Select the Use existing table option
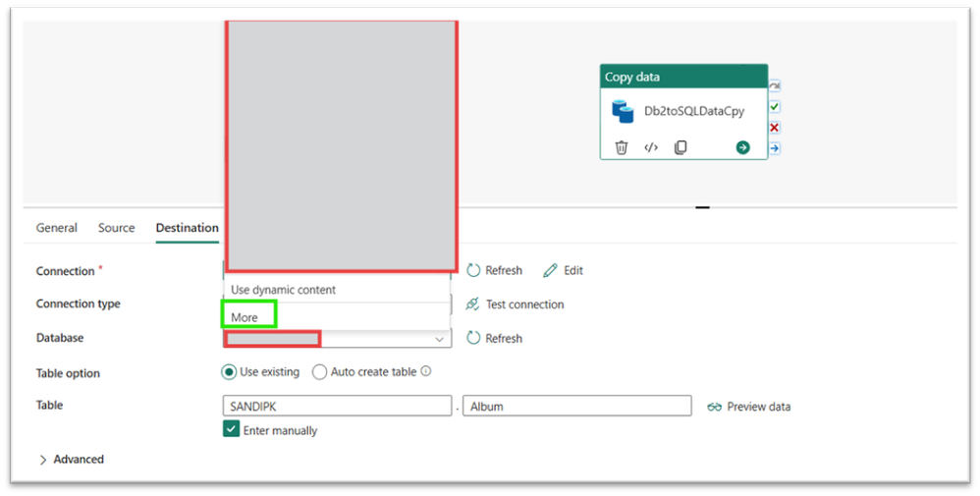The height and width of the screenshot is (496, 980). coord(229,372)
